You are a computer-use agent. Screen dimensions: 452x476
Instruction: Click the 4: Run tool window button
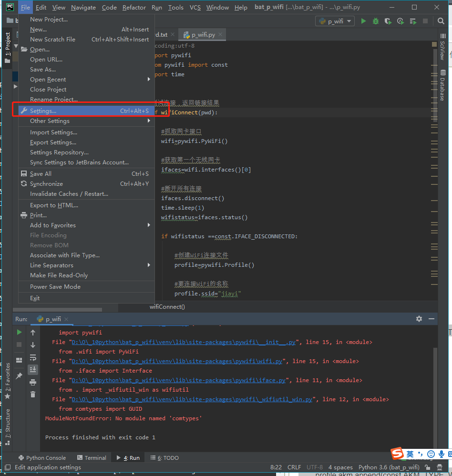coord(128,458)
